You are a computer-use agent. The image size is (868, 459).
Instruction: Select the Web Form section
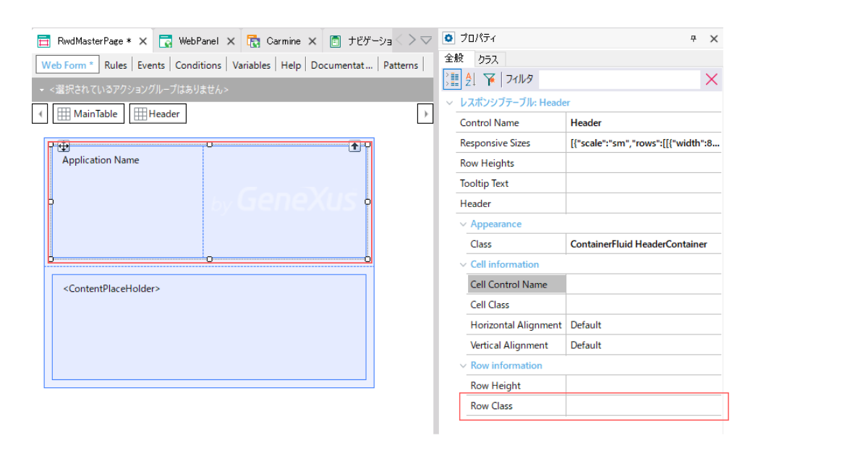[x=68, y=64]
